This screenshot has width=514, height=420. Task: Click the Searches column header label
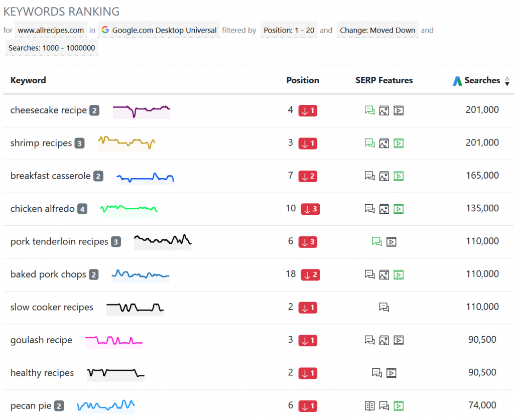click(x=482, y=80)
